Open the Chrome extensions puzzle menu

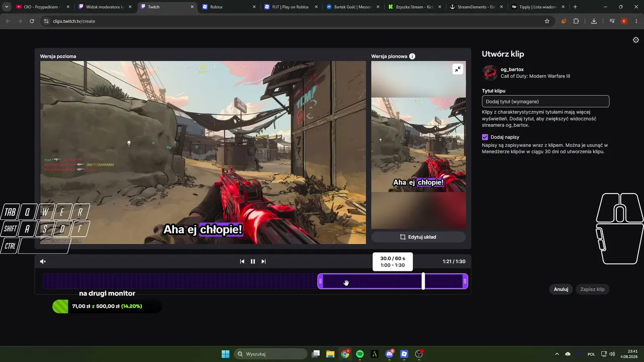[576, 21]
